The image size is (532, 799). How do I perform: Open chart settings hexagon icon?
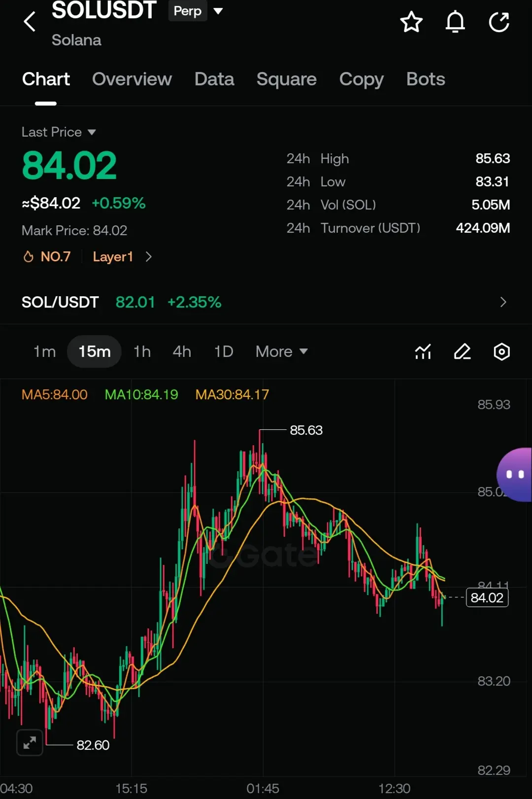click(x=501, y=351)
